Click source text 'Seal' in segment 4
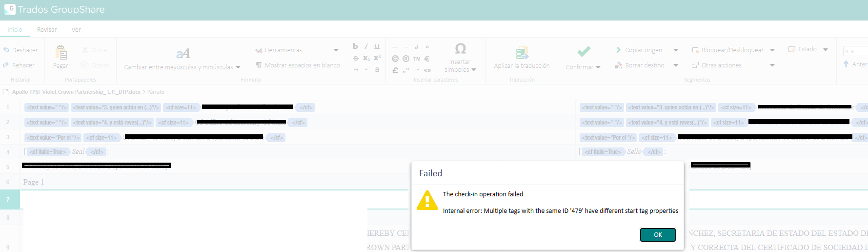Screen dimensions: 868x252 pyautogui.click(x=78, y=152)
